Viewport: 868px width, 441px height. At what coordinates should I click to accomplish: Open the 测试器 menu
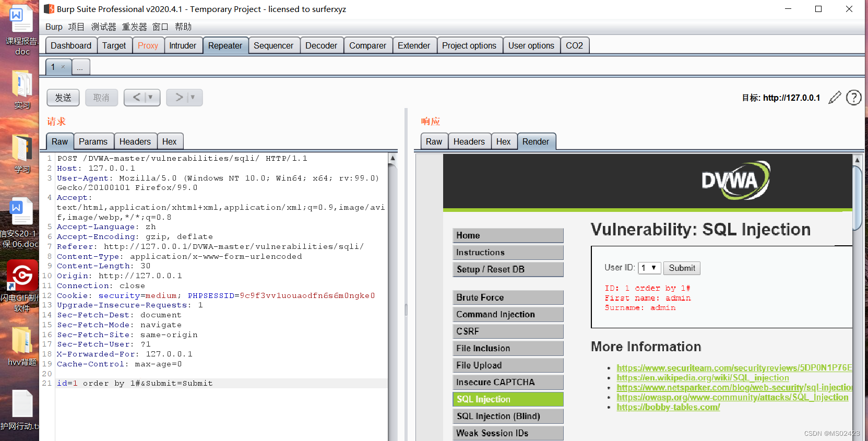click(x=103, y=27)
